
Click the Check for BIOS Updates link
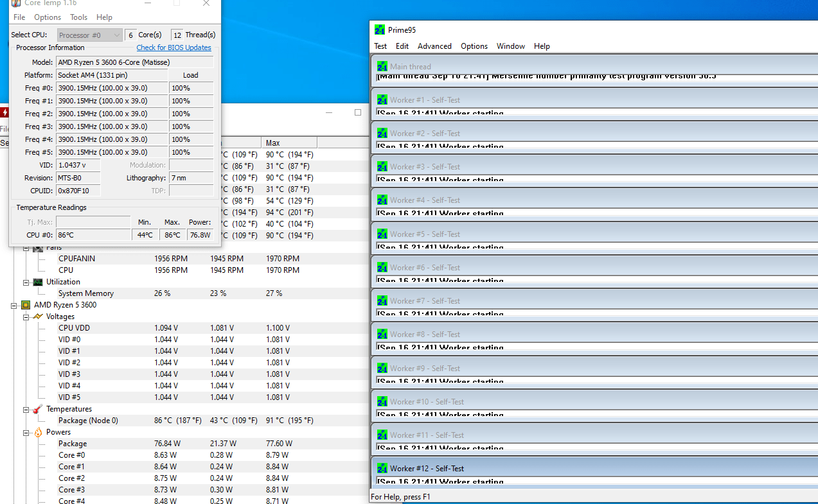(x=173, y=48)
